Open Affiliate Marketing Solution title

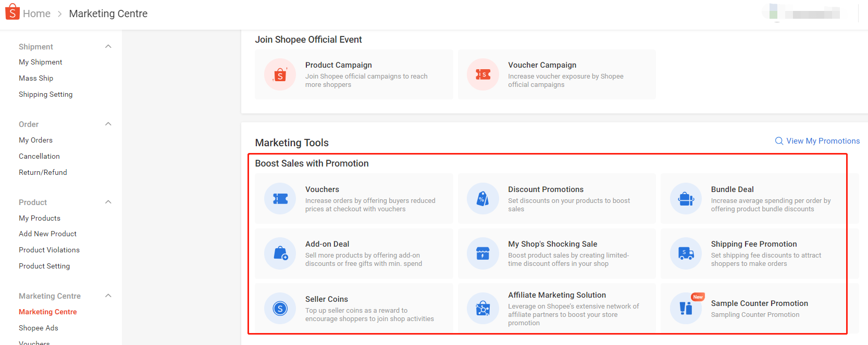557,295
